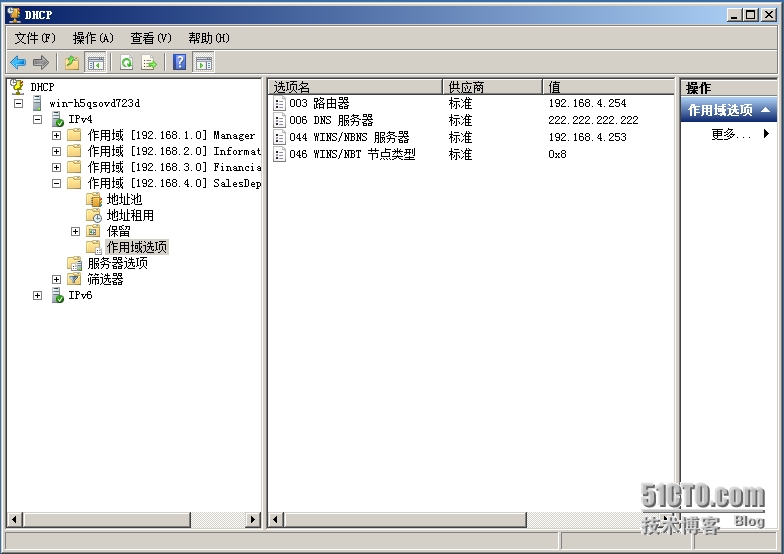This screenshot has width=784, height=554.
Task: Click the 筛选器 filter icon
Action: pos(74,279)
